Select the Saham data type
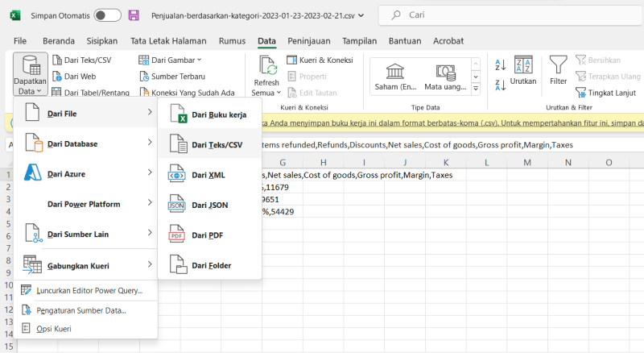 coord(395,77)
